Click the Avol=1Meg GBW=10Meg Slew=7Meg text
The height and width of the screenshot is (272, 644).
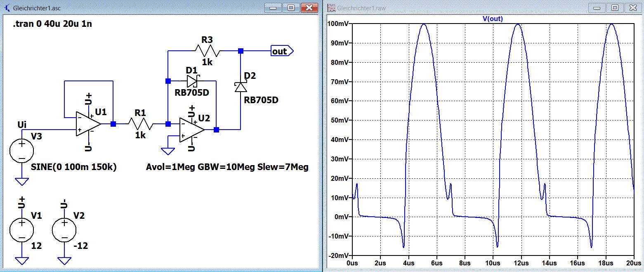pos(227,167)
